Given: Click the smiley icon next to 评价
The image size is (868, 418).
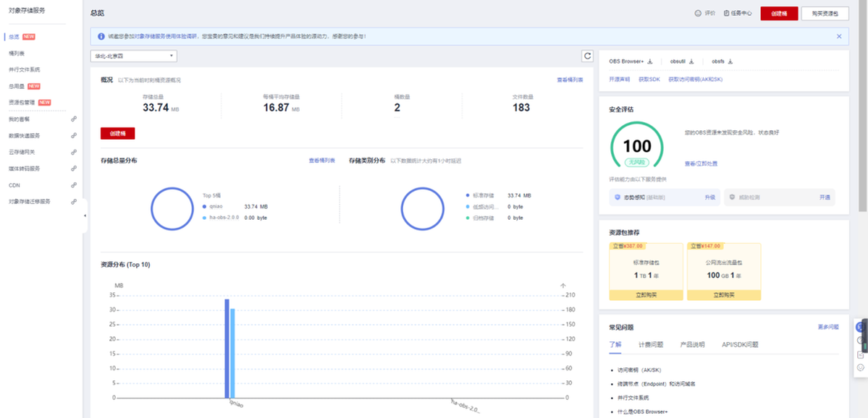Looking at the screenshot, I should (698, 13).
